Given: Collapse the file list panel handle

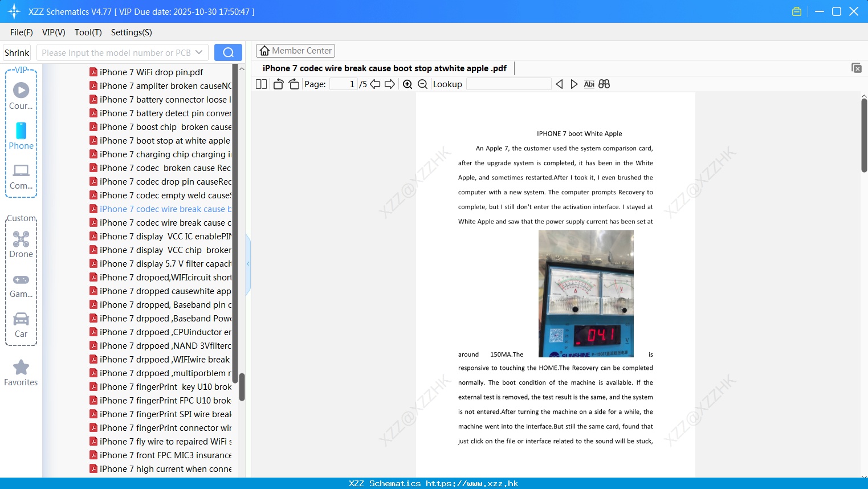Looking at the screenshot, I should [248, 264].
